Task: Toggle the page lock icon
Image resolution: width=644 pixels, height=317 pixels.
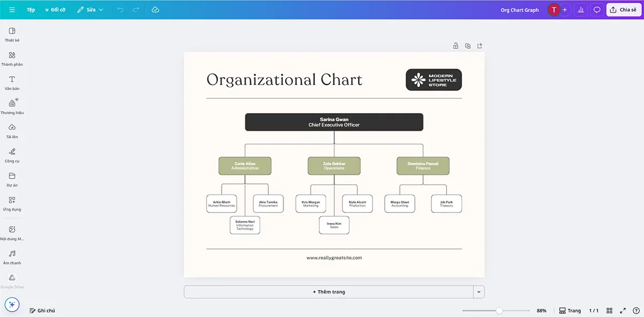Action: click(x=456, y=46)
